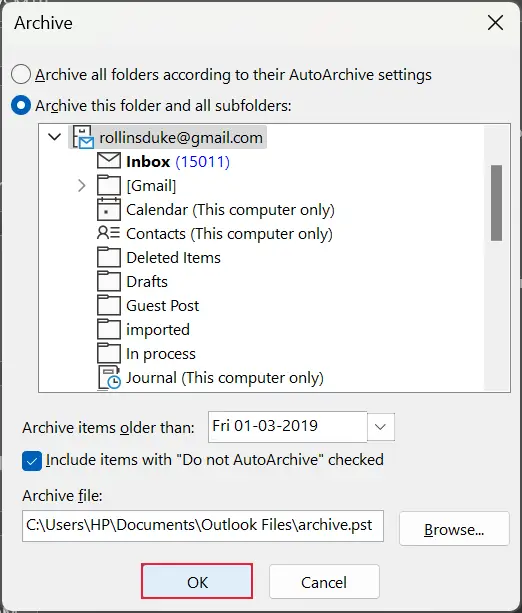Confirm archiving with the OK button
The width and height of the screenshot is (522, 613).
(197, 581)
